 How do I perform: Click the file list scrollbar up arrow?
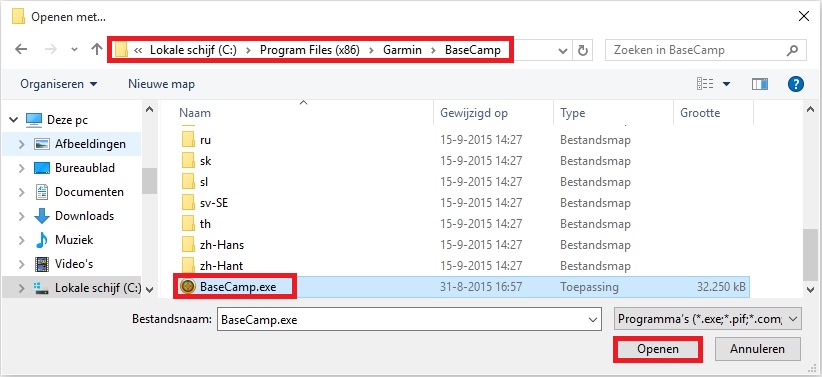(x=810, y=110)
